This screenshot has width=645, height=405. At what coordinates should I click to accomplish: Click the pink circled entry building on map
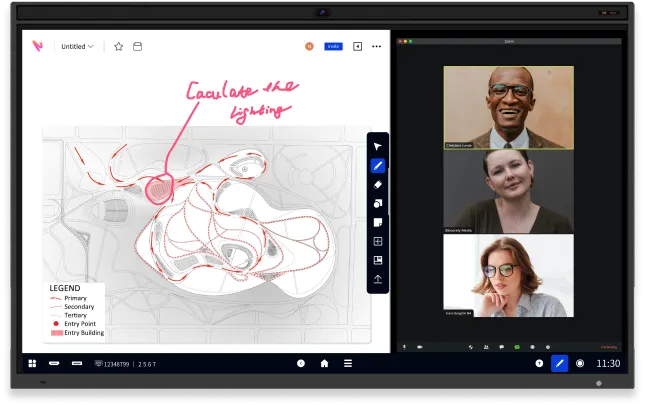click(x=159, y=189)
